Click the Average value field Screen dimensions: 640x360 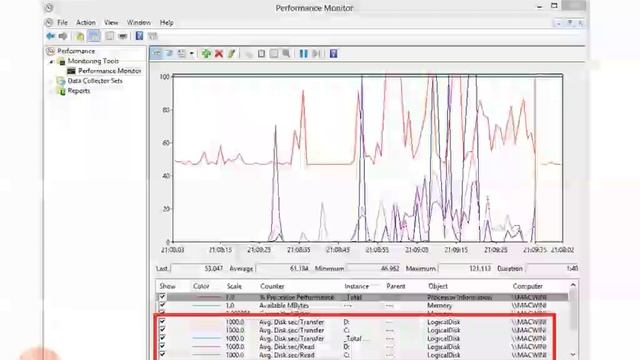pos(283,269)
